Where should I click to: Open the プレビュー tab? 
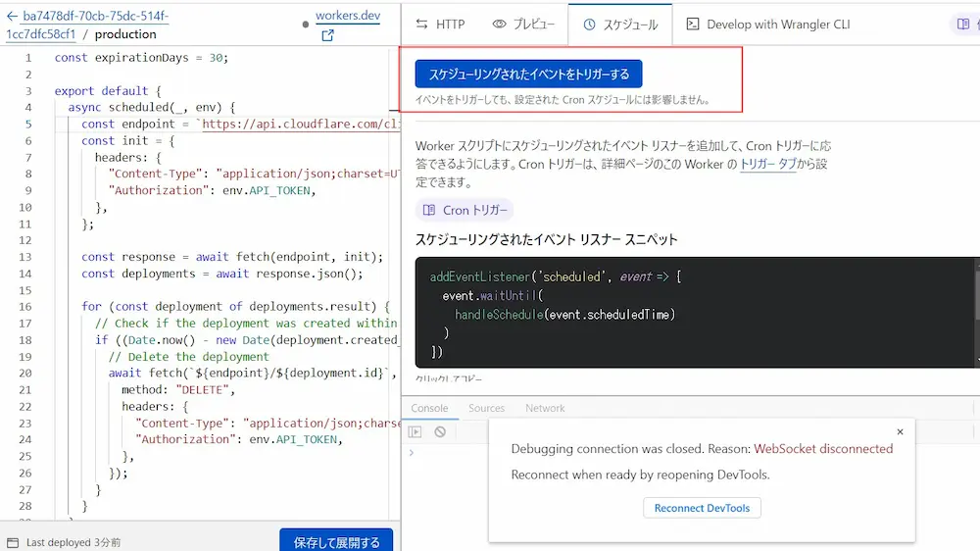click(x=523, y=25)
